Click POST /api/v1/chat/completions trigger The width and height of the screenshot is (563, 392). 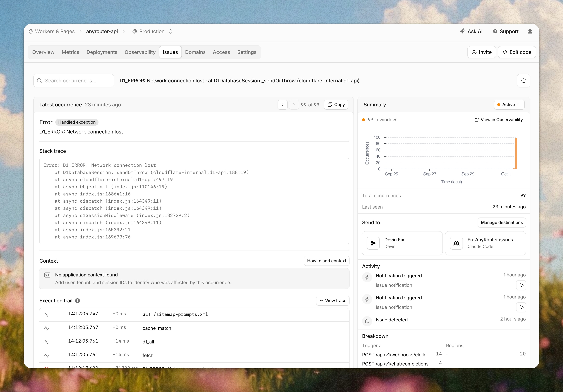(395, 364)
